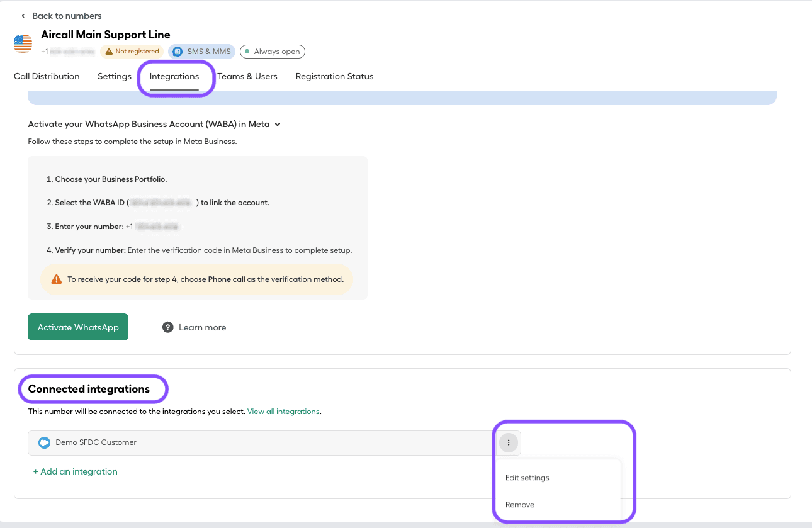Collapse the WhatsApp Business Account setup section
Viewport: 812px width, 528px height.
click(278, 124)
